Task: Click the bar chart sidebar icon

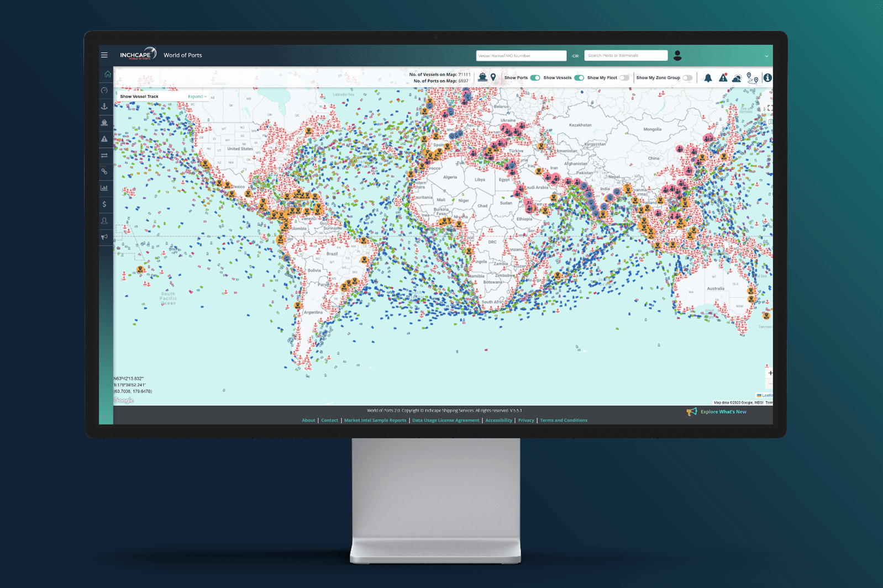Action: coord(104,188)
